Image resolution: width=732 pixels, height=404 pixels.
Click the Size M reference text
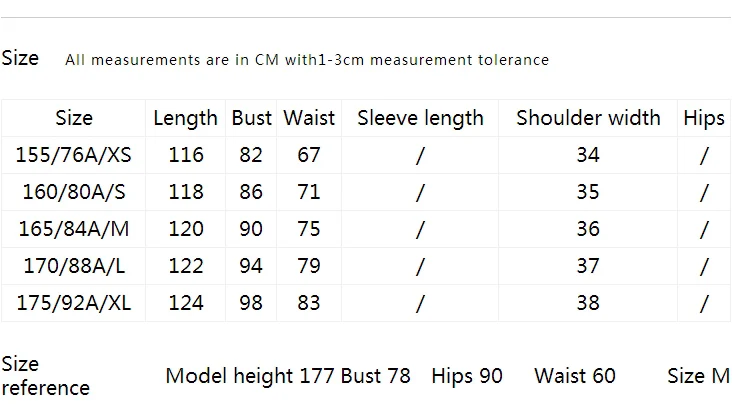698,376
